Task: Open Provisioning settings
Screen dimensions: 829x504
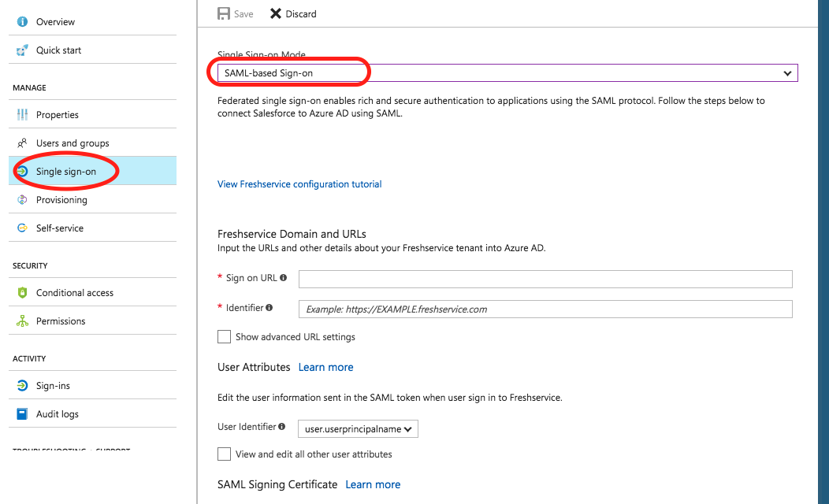Action: pos(92,200)
